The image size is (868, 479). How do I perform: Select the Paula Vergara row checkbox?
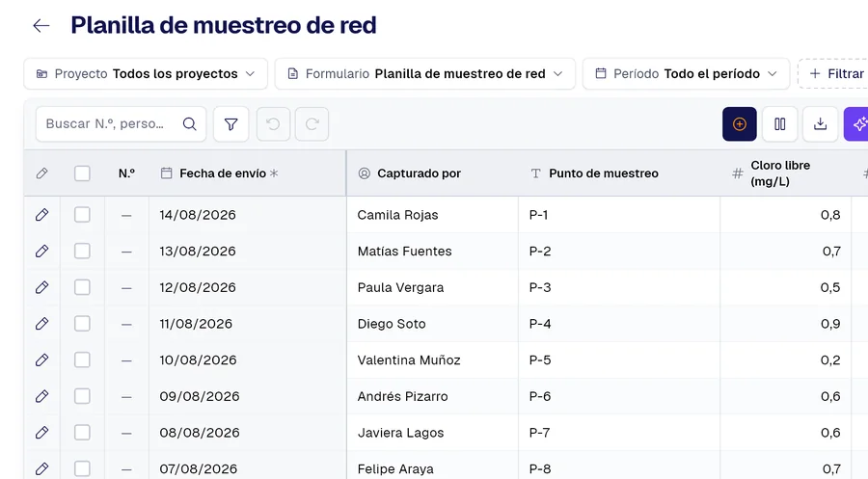82,287
